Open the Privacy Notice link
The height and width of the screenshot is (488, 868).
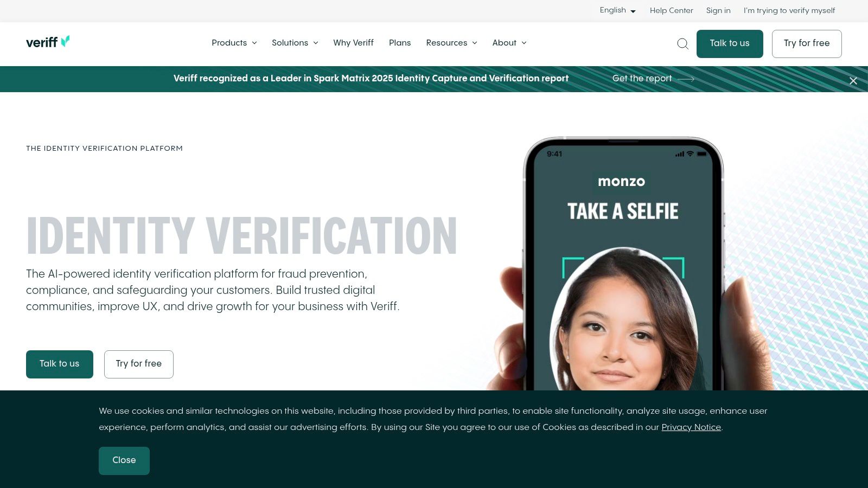click(x=691, y=427)
